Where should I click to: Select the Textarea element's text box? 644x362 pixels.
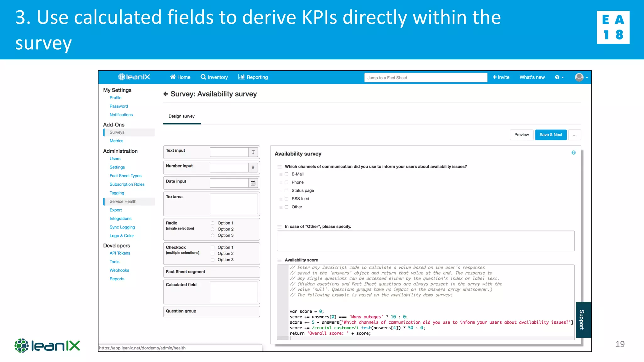[234, 204]
